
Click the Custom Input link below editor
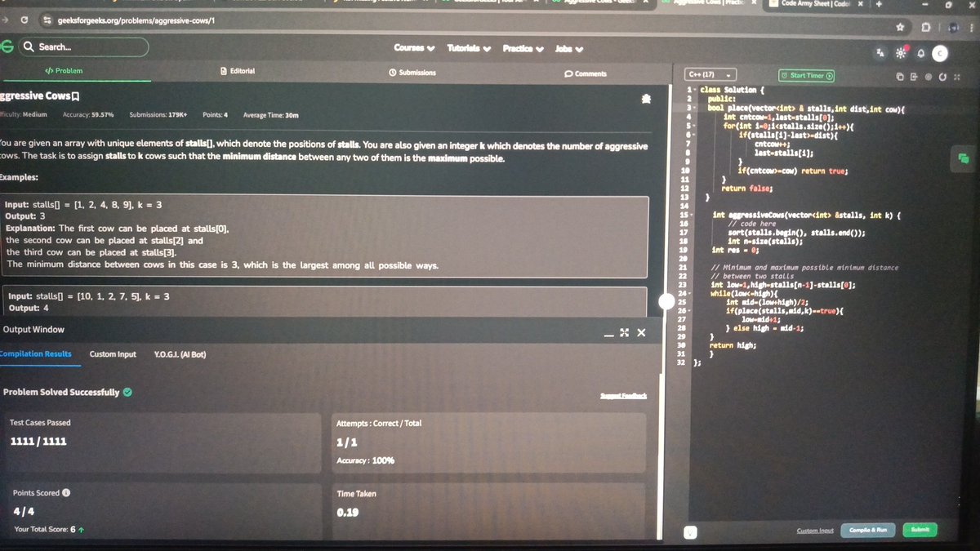click(x=815, y=531)
